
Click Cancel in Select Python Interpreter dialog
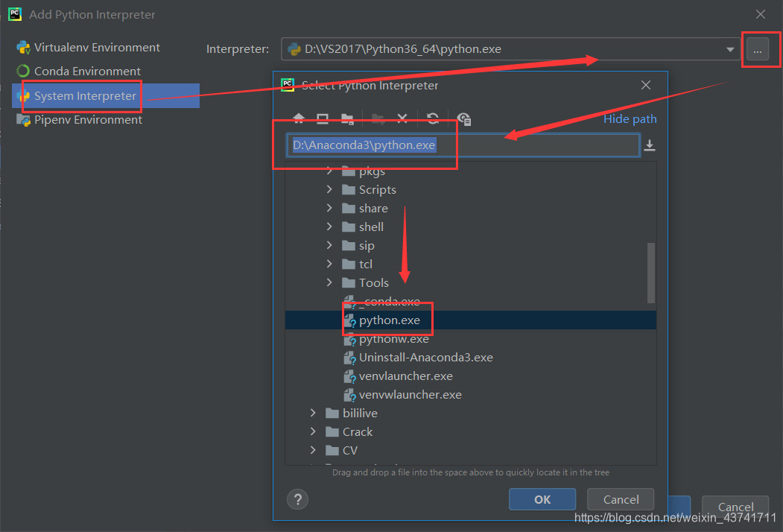[621, 499]
